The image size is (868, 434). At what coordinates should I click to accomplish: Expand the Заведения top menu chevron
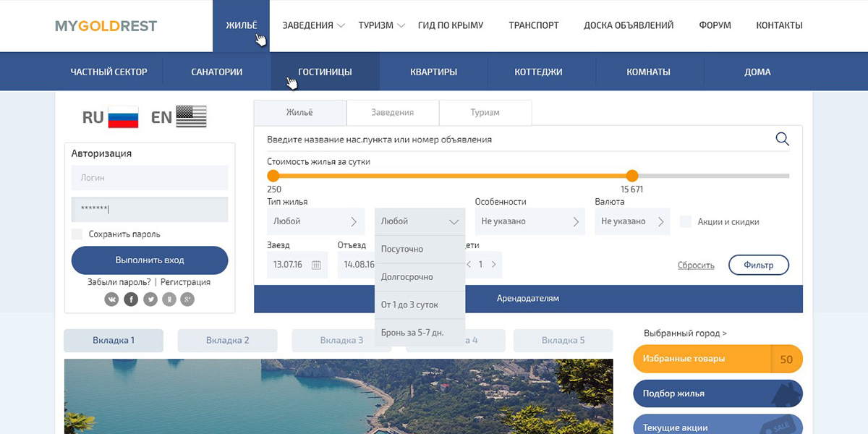point(341,25)
